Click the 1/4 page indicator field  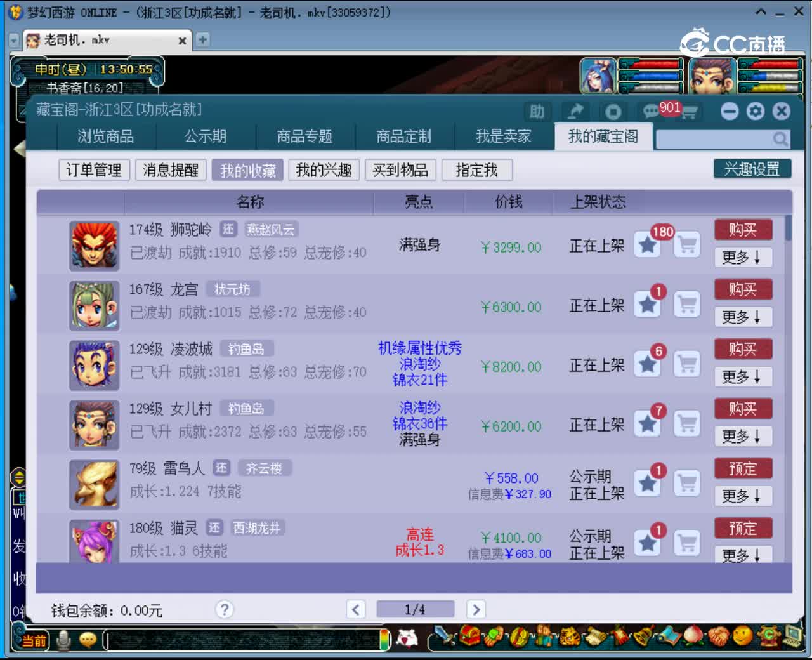(x=416, y=610)
